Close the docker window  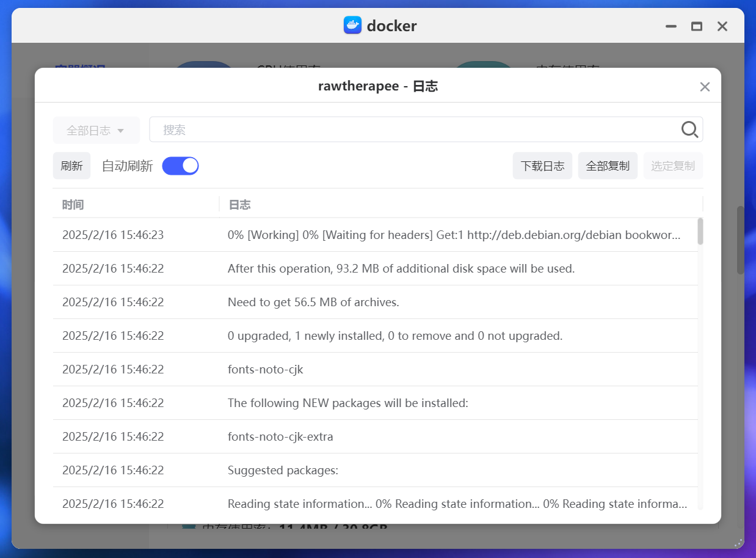[x=722, y=26]
